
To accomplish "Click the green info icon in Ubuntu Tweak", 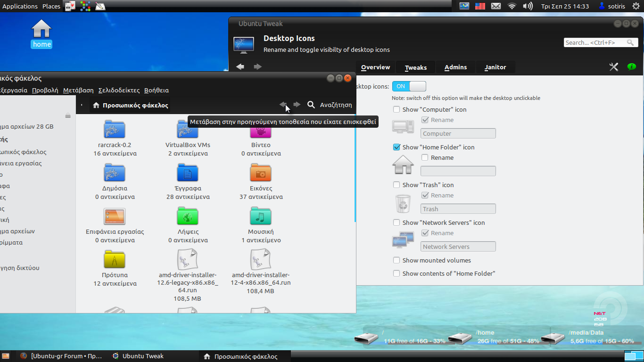I will coord(632,67).
